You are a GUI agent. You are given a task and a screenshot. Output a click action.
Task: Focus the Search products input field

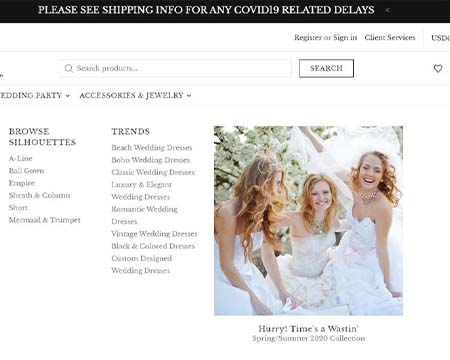pos(175,68)
